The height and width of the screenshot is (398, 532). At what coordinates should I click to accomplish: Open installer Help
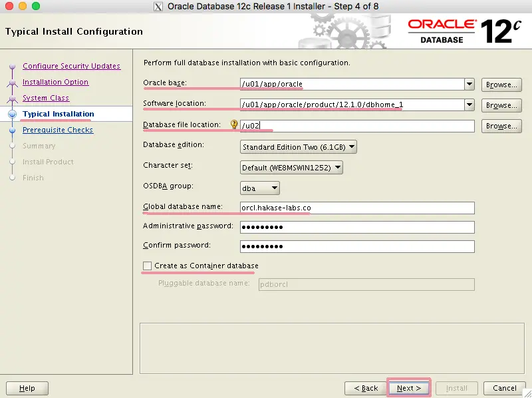point(27,388)
